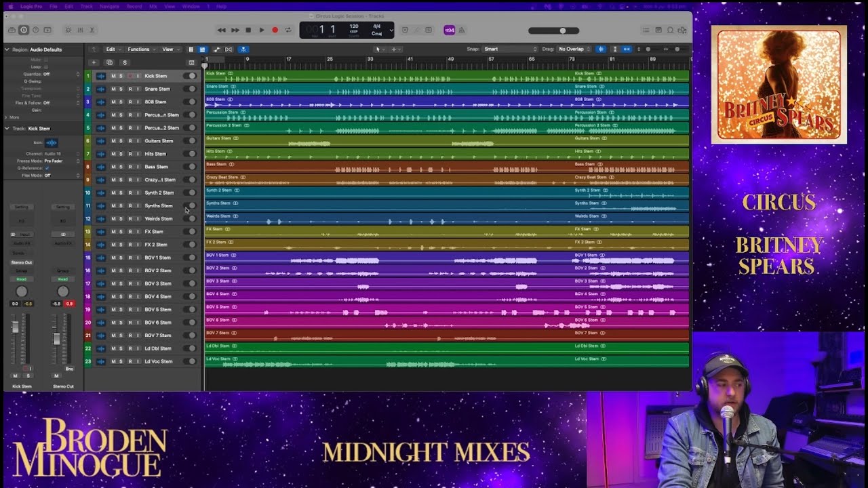
Task: Add new track with plus button
Action: 94,62
